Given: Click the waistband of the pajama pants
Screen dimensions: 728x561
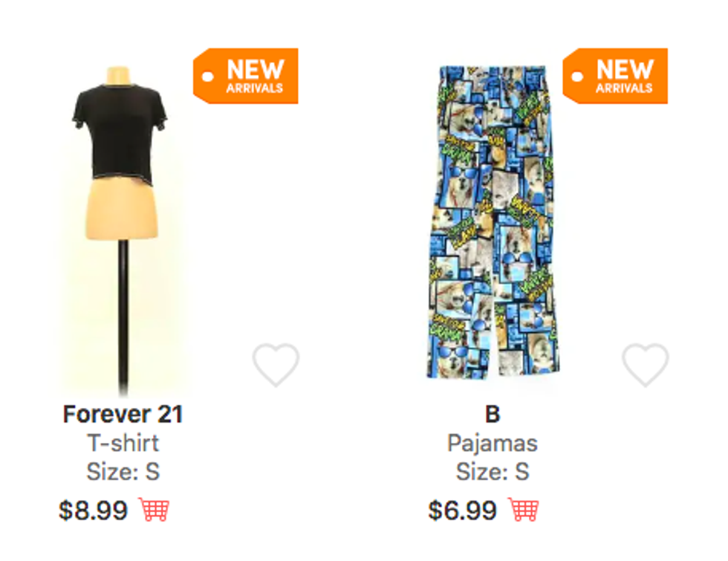Looking at the screenshot, I should tap(493, 73).
